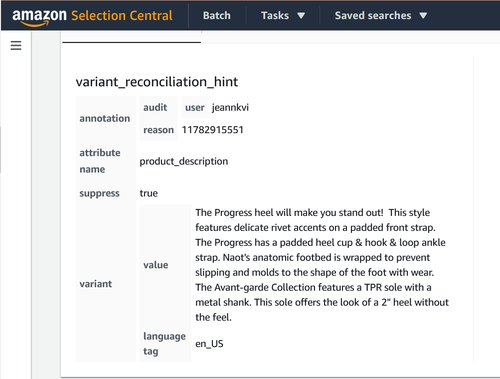Screen dimensions: 500x379
Task: Click the annotation row label
Action: (x=105, y=118)
